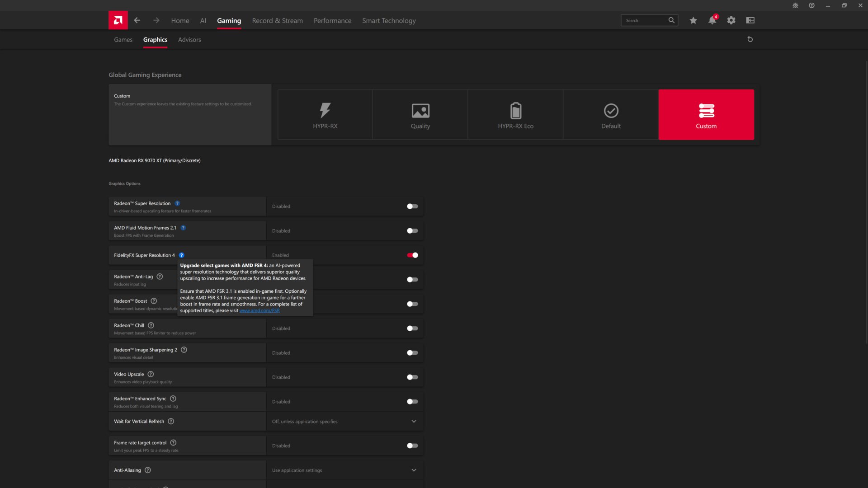Go forward with the right arrow
Image resolution: width=868 pixels, height=488 pixels.
[x=156, y=20]
